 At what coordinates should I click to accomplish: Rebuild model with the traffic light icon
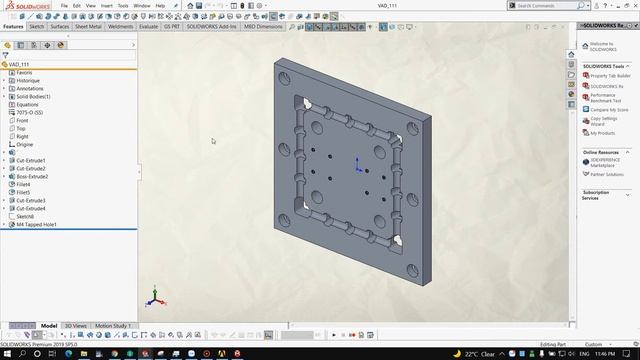click(x=242, y=6)
